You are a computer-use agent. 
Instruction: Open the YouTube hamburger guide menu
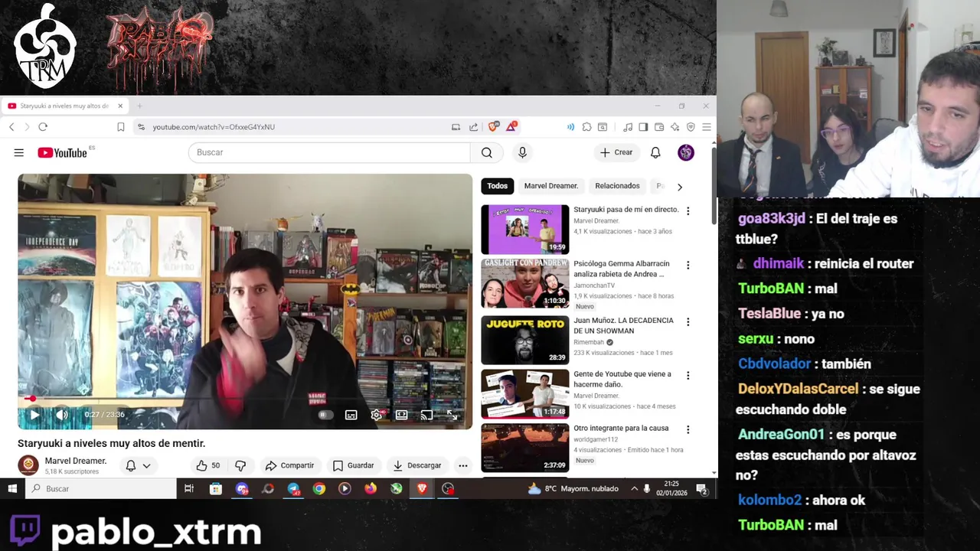click(x=18, y=152)
